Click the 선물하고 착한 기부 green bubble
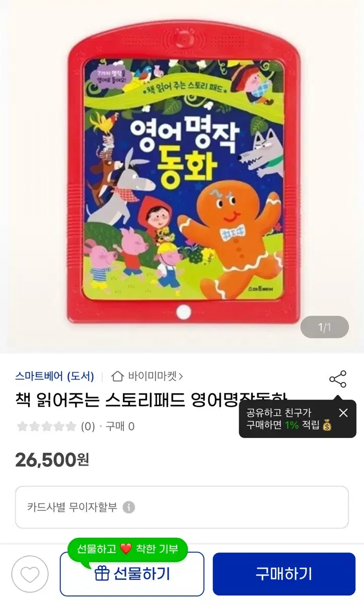 coord(127,548)
